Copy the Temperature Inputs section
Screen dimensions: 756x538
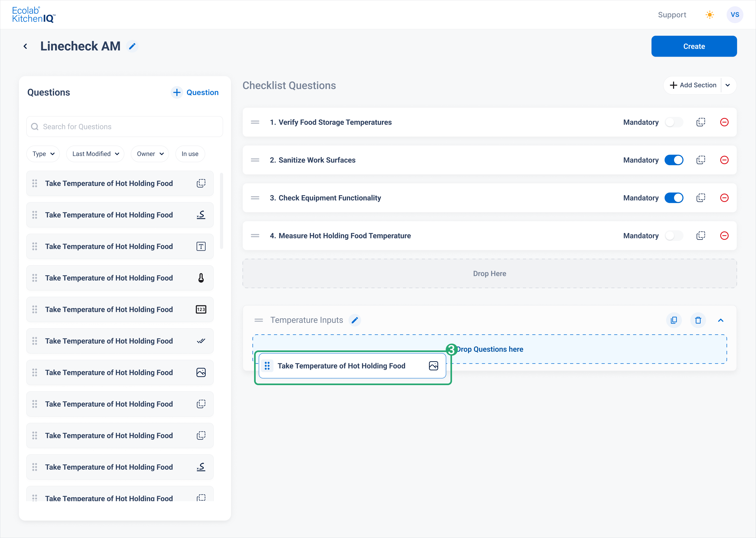coord(674,320)
